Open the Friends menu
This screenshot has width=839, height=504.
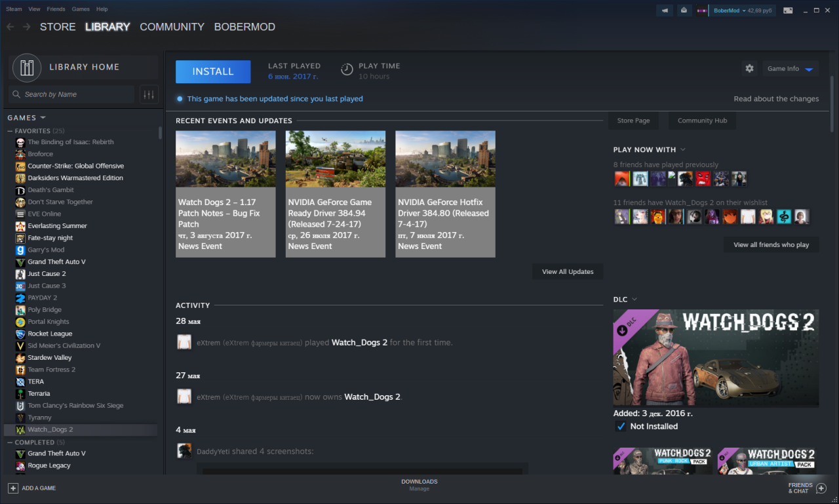pyautogui.click(x=56, y=9)
